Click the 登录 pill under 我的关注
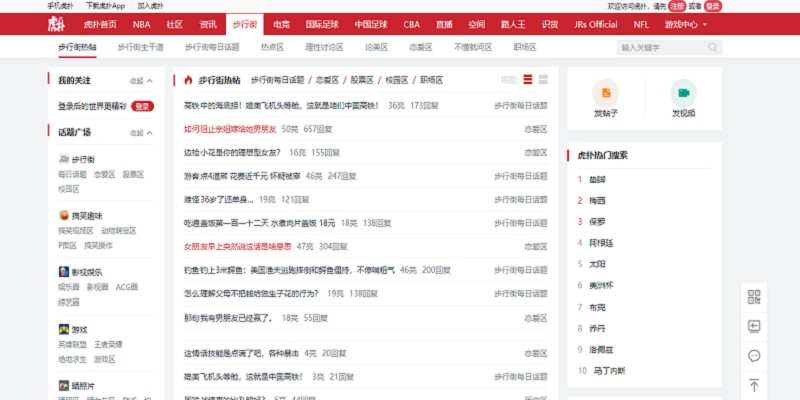The image size is (800, 400). tap(142, 107)
